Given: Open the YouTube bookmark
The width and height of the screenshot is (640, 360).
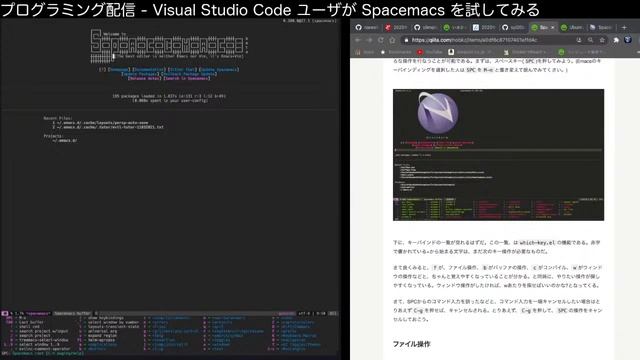Looking at the screenshot, I should 430,52.
